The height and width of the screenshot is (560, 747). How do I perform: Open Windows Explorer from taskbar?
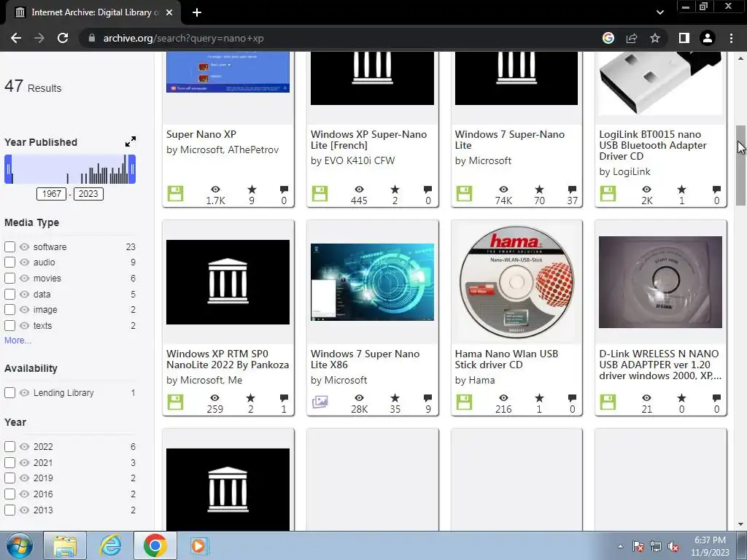(x=65, y=545)
